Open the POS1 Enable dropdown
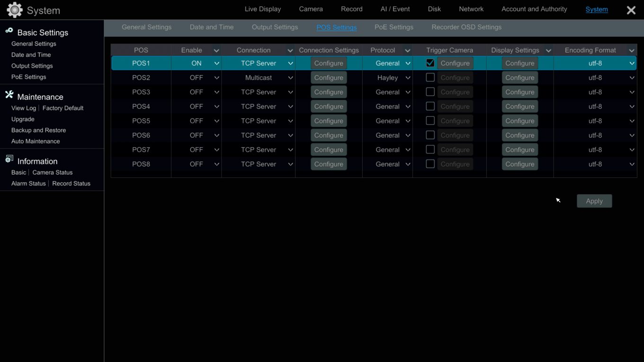The height and width of the screenshot is (362, 644). point(216,63)
